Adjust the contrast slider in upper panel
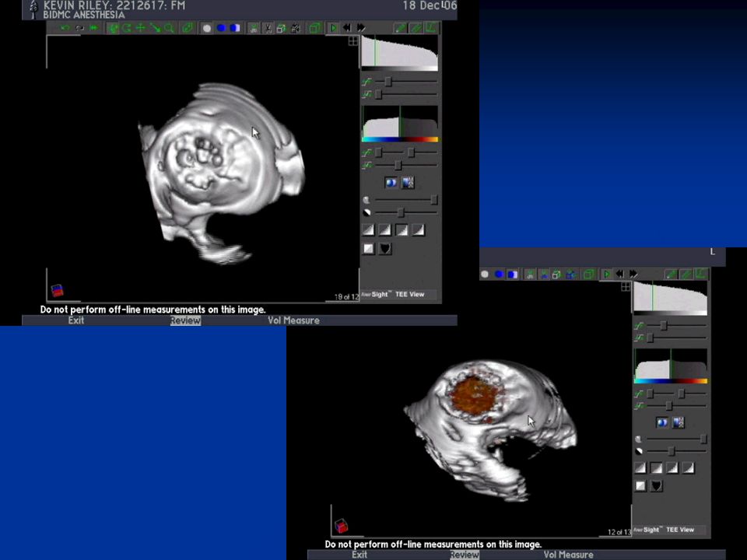 (401, 213)
